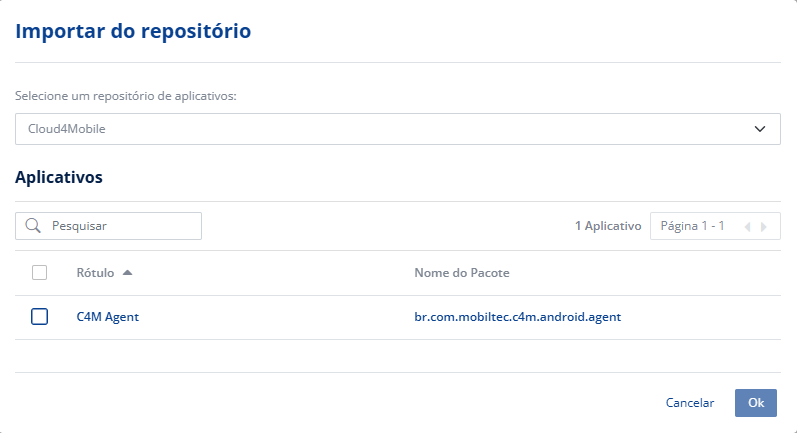Click the magnifying glass search icon

(33, 226)
